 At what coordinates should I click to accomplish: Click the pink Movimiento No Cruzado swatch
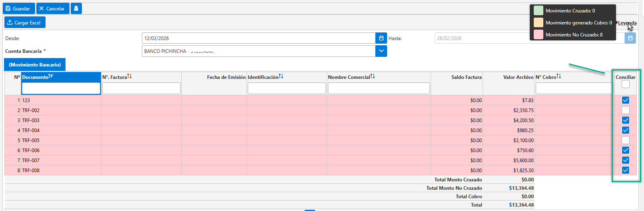coord(539,34)
